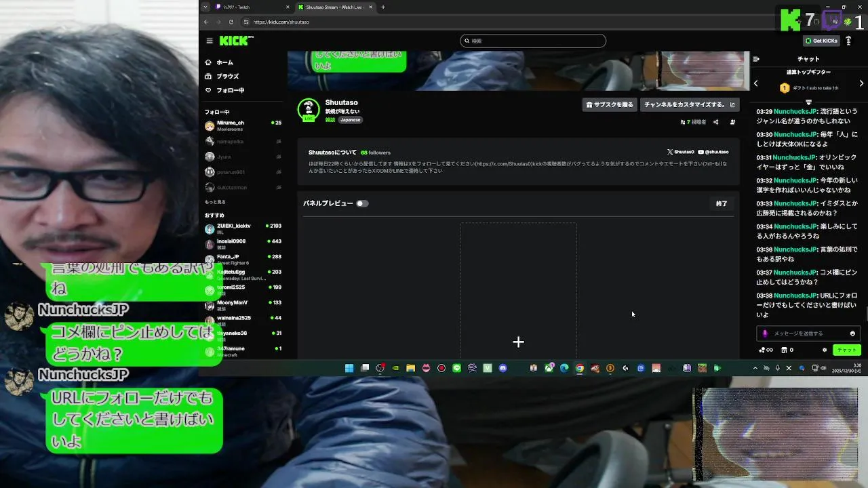Click チャンネルをカスタマイズする button
Image resolution: width=868 pixels, height=488 pixels.
(x=690, y=104)
